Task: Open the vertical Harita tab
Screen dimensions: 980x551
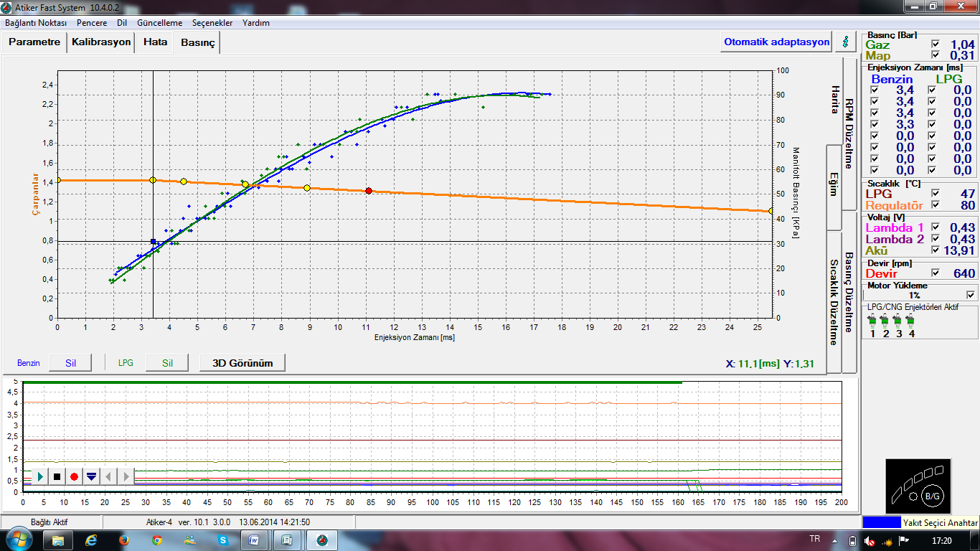Action: point(834,100)
